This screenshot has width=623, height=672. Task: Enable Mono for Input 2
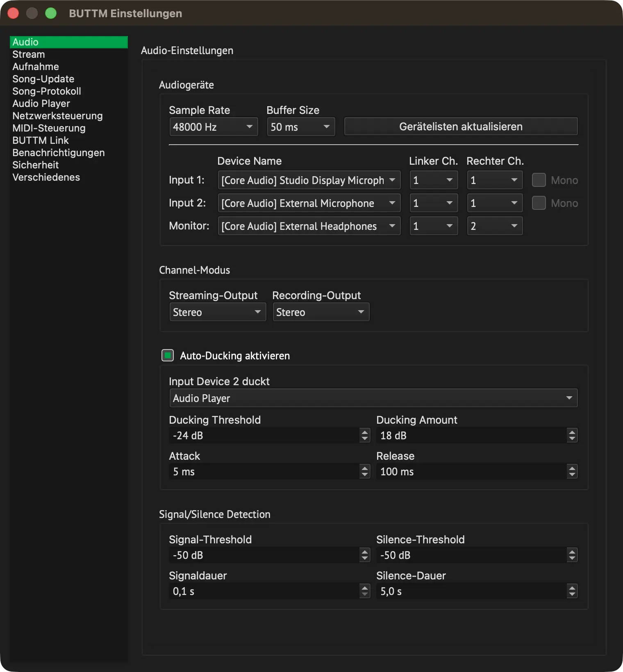coord(539,203)
